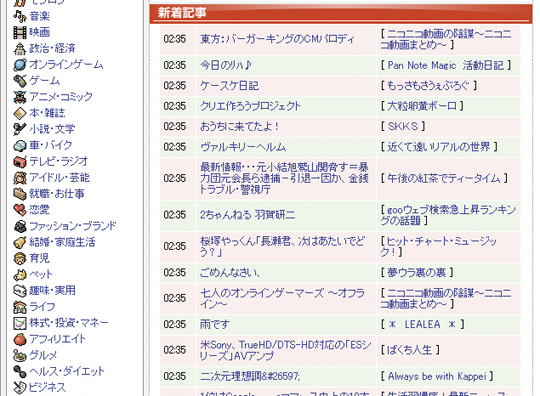
Task: Open article 桜塚やっくん「長瀬君、次はあたいでどう?」
Action: click(x=282, y=246)
